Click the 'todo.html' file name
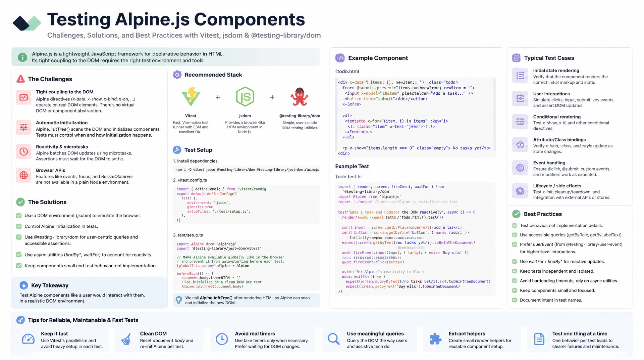This screenshot has height=360, width=644. click(x=347, y=71)
